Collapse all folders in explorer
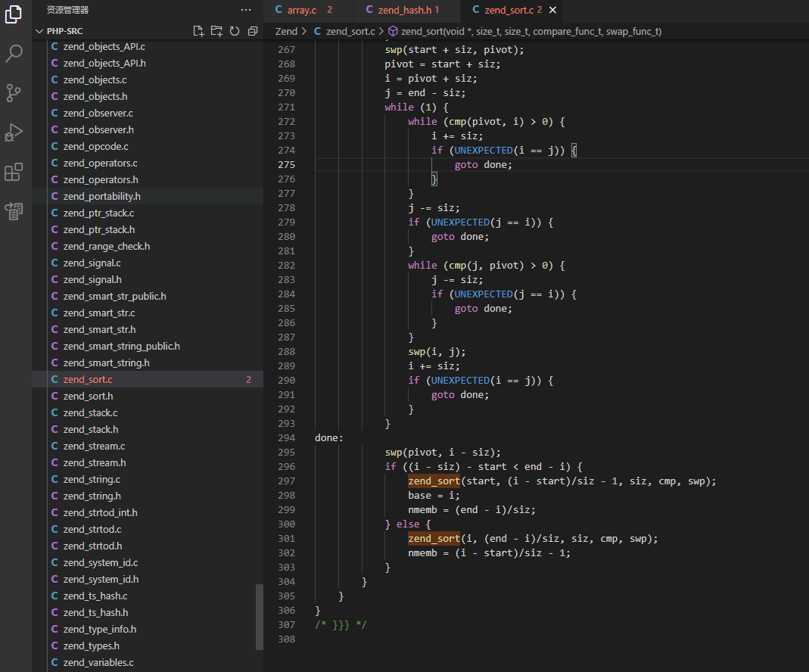 click(253, 31)
